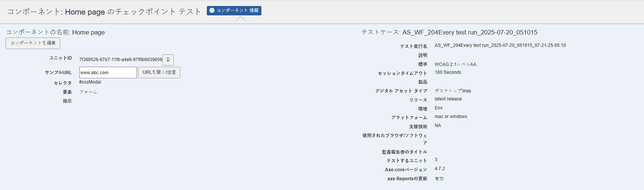Screen dimensions: 644x190
Task: Click the Axe-core version 4.7.2 value
Action: (439, 169)
